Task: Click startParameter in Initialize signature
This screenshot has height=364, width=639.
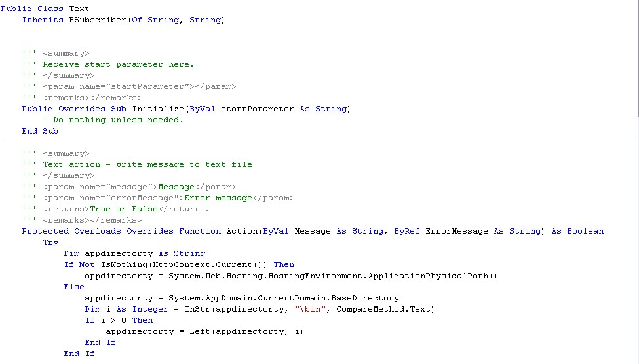Action: coord(257,109)
